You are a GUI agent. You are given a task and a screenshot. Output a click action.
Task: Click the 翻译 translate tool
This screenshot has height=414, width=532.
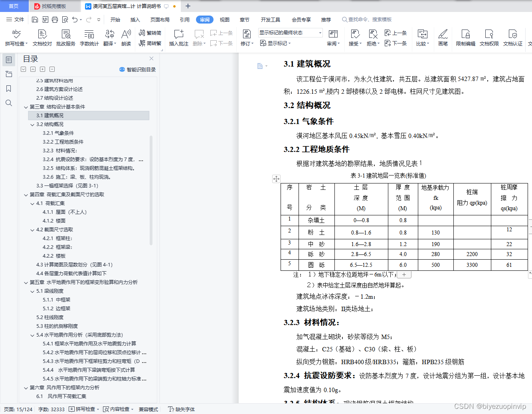point(109,38)
